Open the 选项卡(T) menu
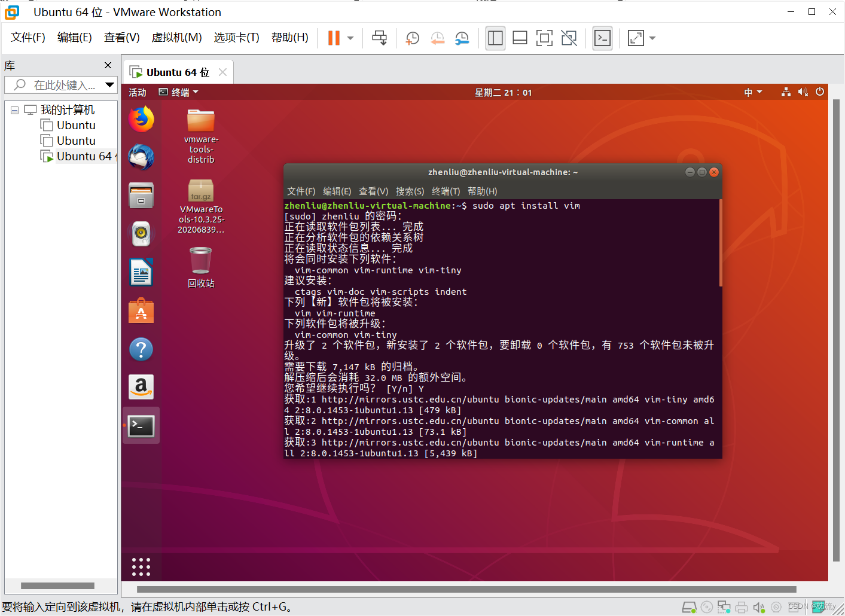The width and height of the screenshot is (845, 616). point(237,38)
